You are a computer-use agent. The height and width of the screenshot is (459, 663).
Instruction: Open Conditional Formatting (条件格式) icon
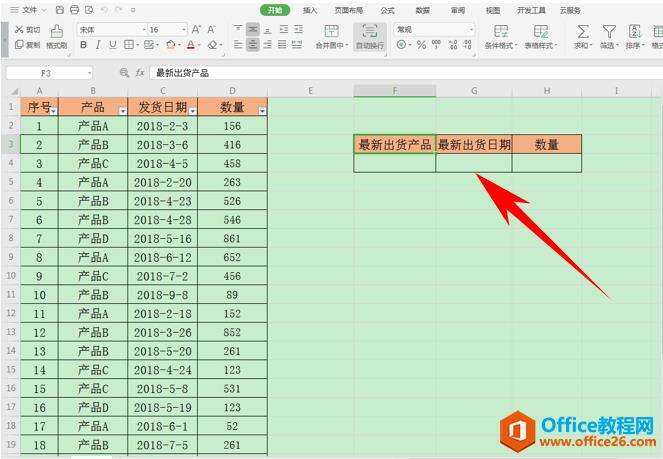coord(501,32)
